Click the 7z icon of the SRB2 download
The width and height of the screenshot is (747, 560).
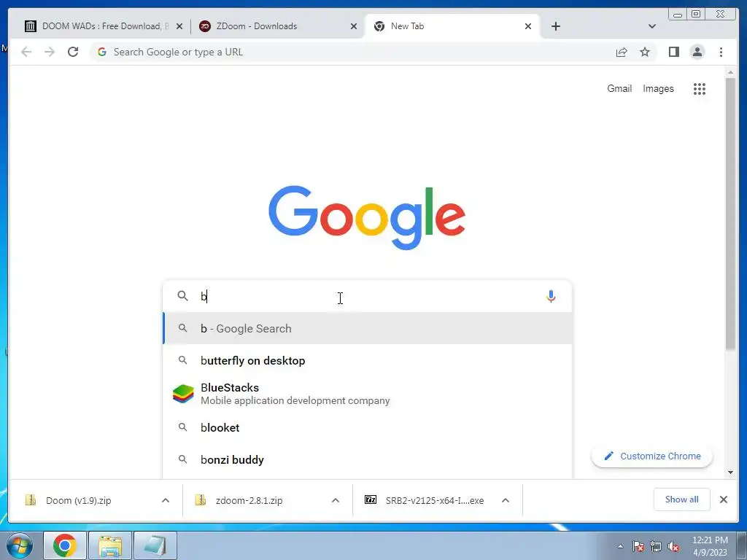click(370, 499)
